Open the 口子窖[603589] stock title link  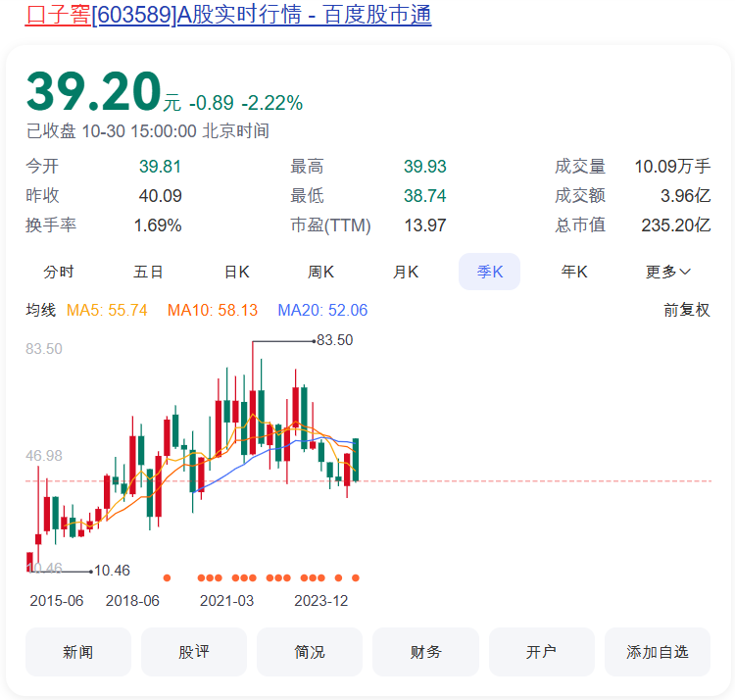228,15
